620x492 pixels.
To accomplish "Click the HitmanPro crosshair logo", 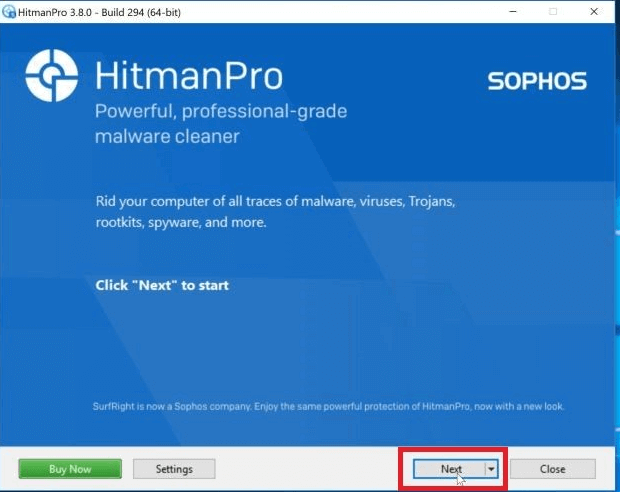I will click(51, 76).
